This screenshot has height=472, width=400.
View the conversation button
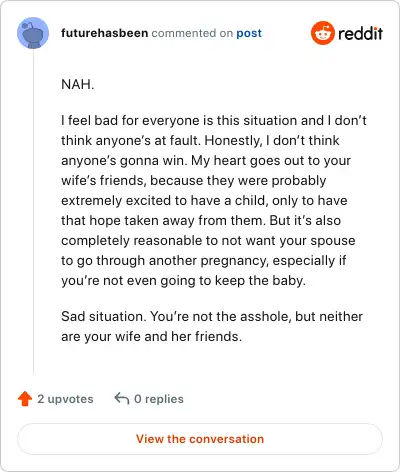pos(200,439)
